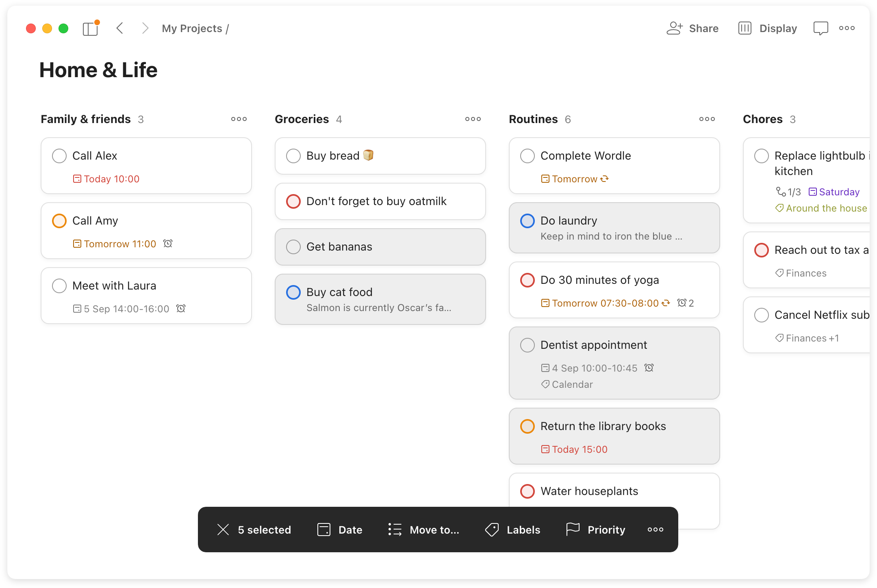This screenshot has width=877, height=588.
Task: Click My Projects breadcrumb link
Action: (x=192, y=28)
